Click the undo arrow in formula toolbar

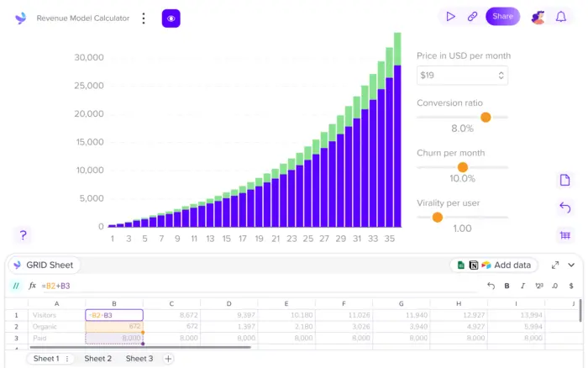[x=491, y=286]
